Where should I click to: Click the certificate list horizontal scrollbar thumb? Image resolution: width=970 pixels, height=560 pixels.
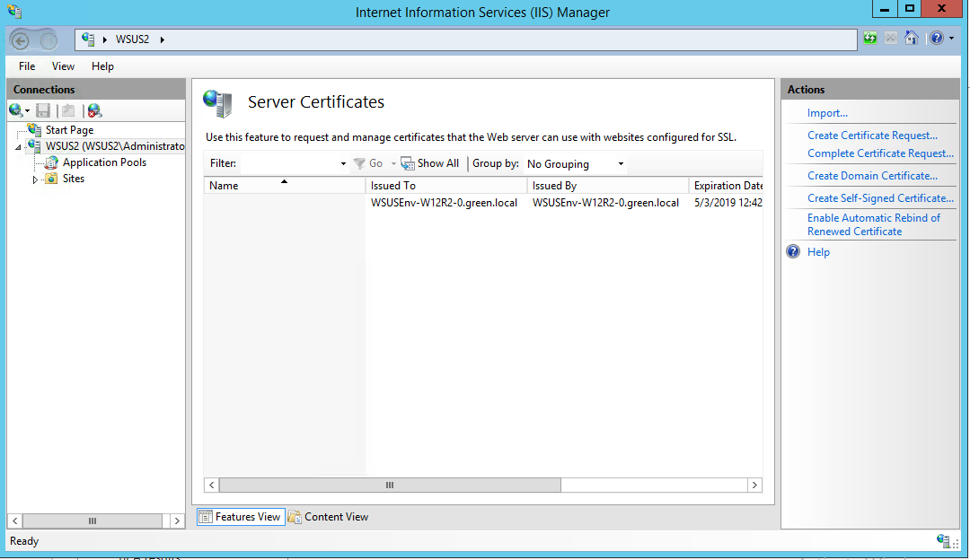click(x=390, y=486)
